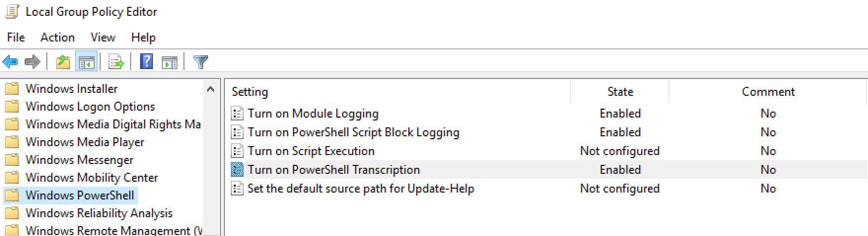Click Turn on PowerShell Transcription policy icon
Screen dimensions: 868x236
[x=237, y=170]
